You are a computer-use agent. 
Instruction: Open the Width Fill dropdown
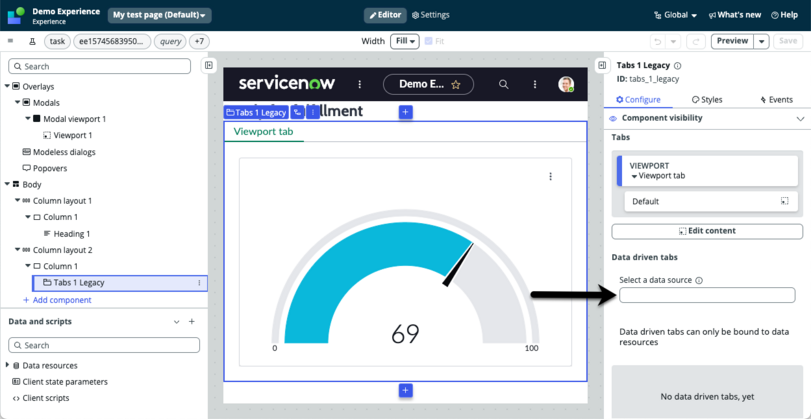404,41
